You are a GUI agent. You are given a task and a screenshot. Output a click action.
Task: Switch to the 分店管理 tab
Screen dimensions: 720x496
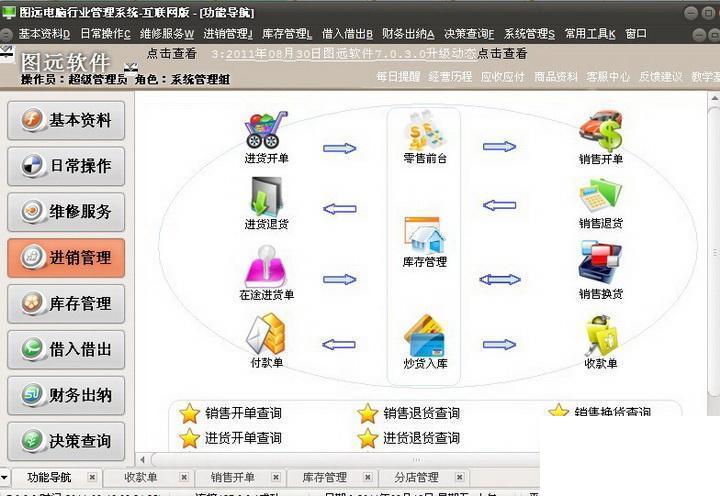[x=416, y=477]
